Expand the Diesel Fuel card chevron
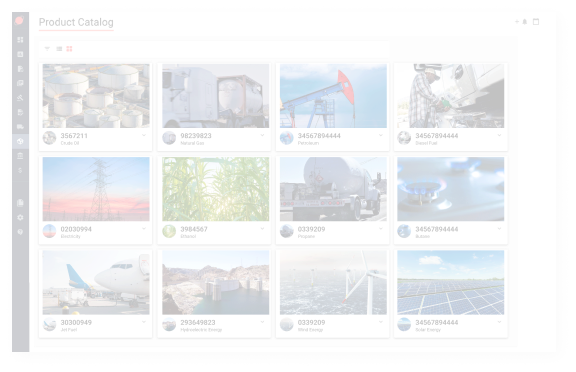Viewport: 576px width, 372px height. [499, 136]
